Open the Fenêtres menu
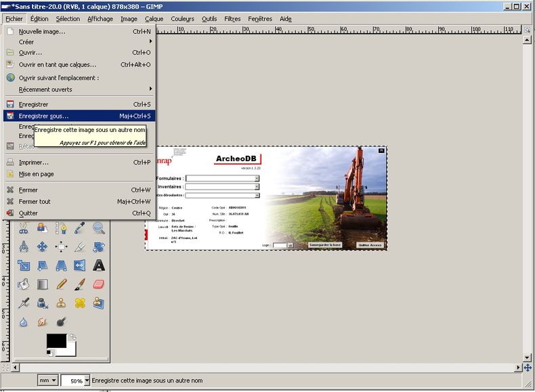This screenshot has width=535, height=392. 260,19
